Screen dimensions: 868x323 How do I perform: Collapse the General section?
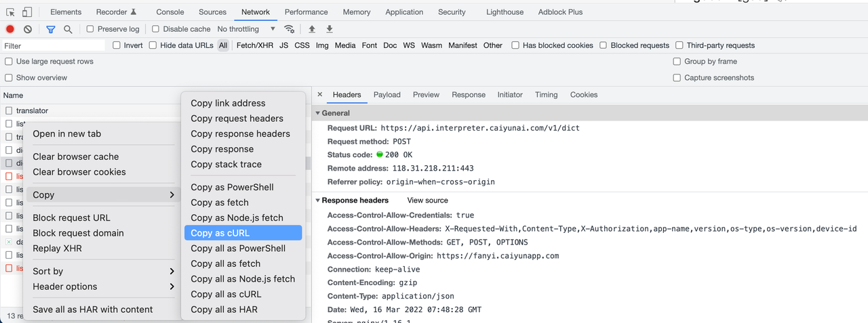tap(317, 113)
